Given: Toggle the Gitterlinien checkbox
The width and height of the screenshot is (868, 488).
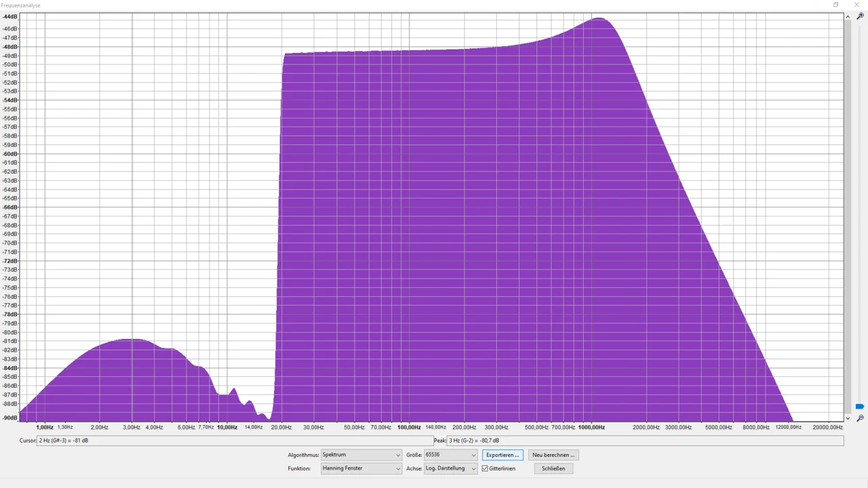Looking at the screenshot, I should pos(485,468).
